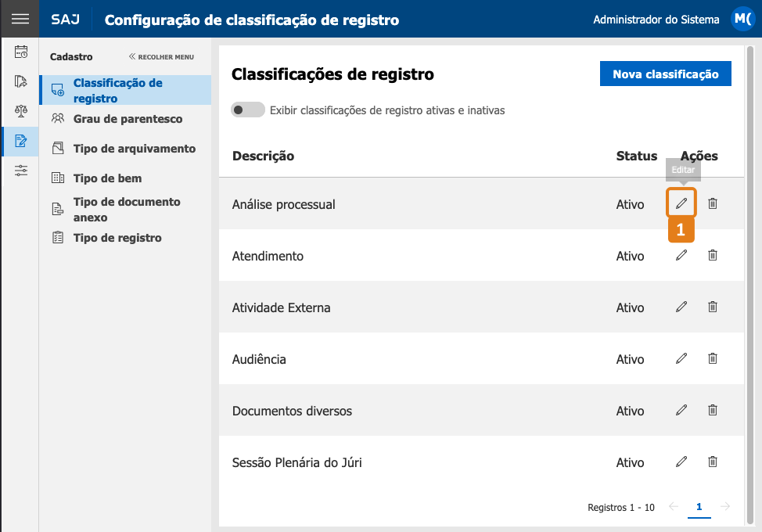Open the hamburger menu in top-left corner
The width and height of the screenshot is (762, 532).
click(x=20, y=19)
